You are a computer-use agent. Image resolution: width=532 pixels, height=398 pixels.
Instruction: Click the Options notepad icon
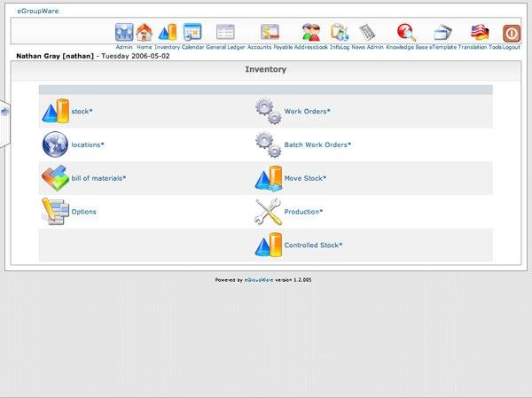coord(55,211)
